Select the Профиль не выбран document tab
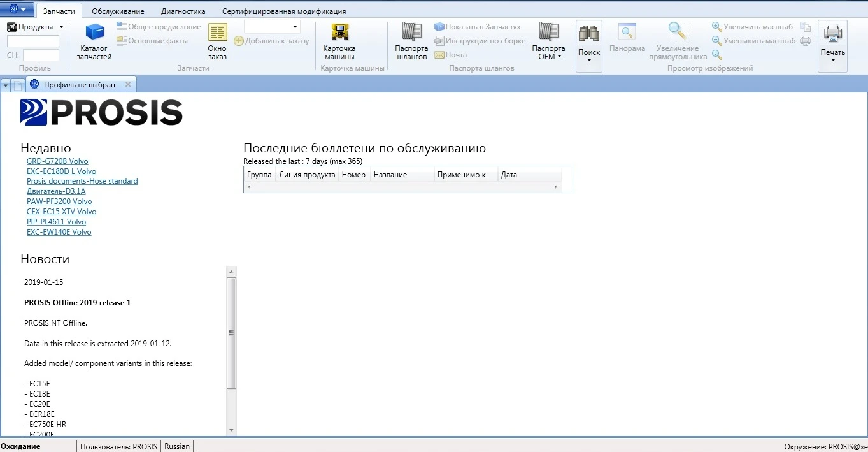The image size is (868, 452). pos(80,85)
